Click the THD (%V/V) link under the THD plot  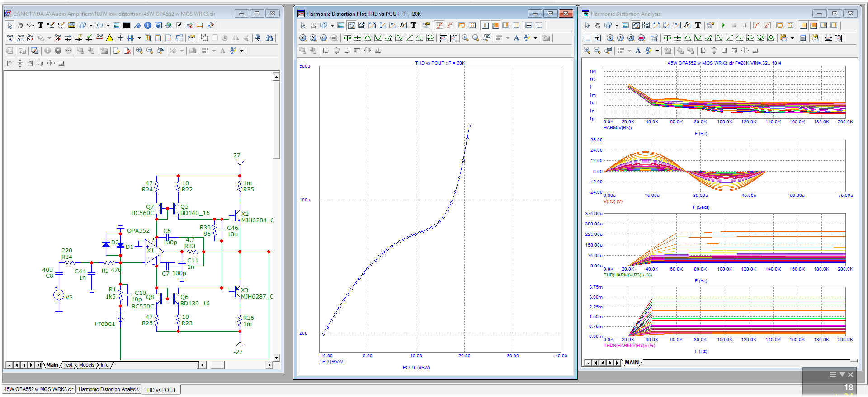(x=332, y=362)
